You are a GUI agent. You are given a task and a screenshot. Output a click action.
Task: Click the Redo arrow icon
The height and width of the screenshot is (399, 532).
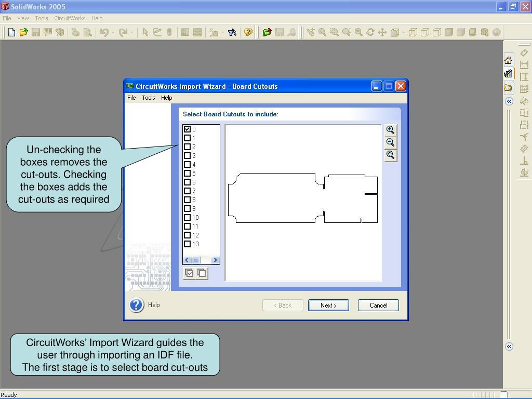point(123,32)
